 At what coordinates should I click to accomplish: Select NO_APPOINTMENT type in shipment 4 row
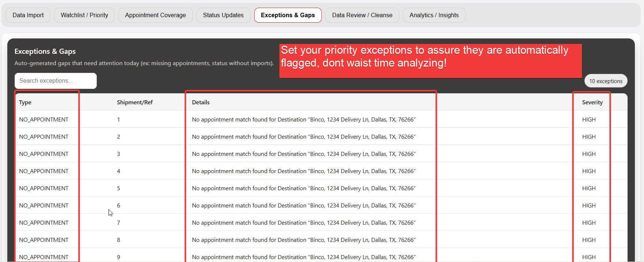click(x=44, y=171)
